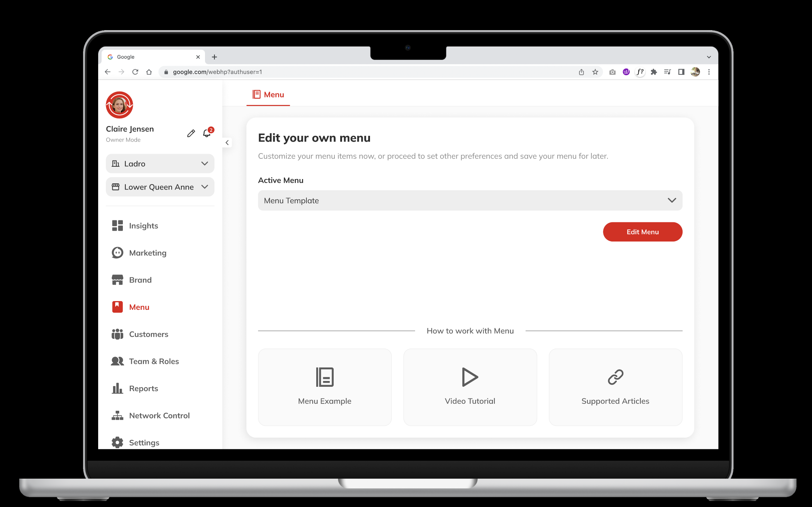
Task: Click the Brand sidebar icon
Action: [117, 279]
